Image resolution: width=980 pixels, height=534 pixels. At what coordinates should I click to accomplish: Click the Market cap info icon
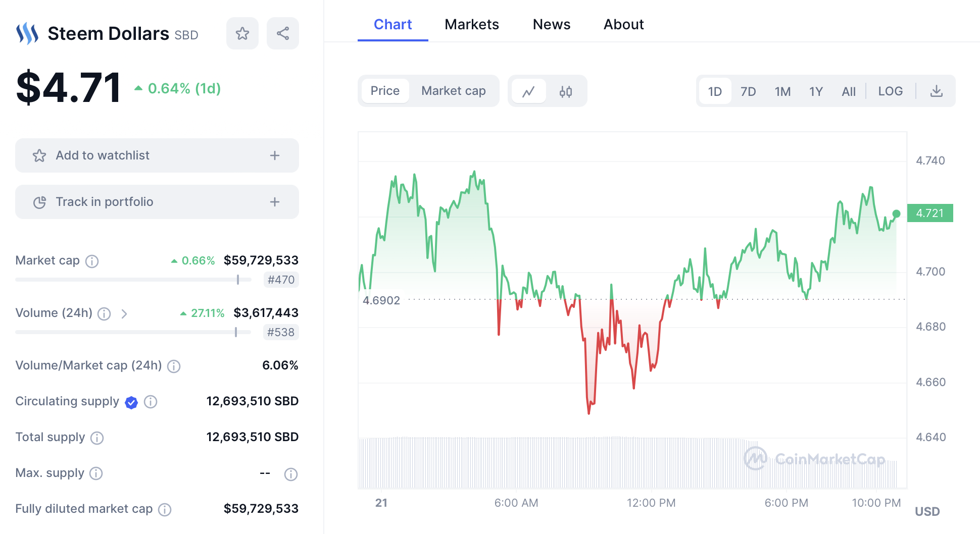tap(92, 261)
